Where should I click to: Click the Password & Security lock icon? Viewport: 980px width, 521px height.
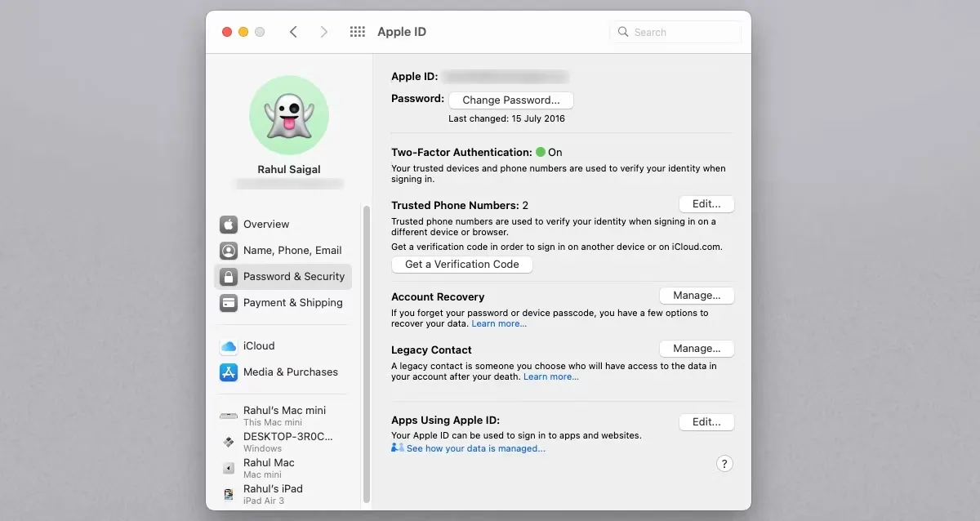pos(229,277)
